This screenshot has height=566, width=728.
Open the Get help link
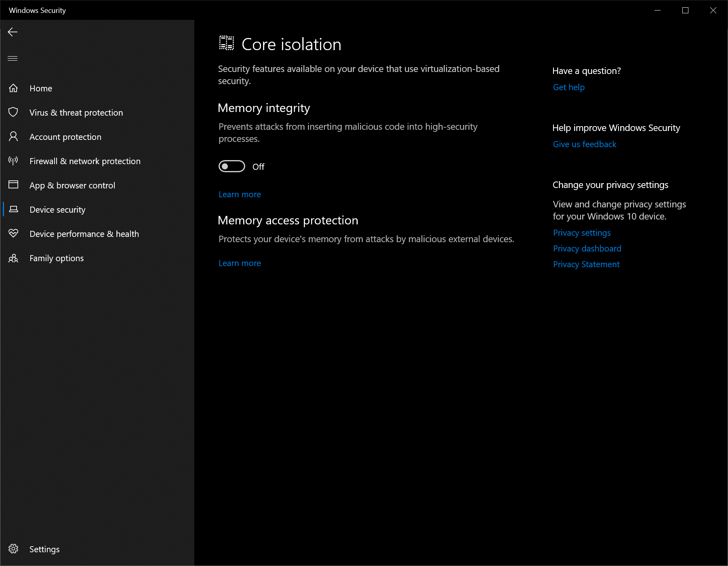(569, 87)
